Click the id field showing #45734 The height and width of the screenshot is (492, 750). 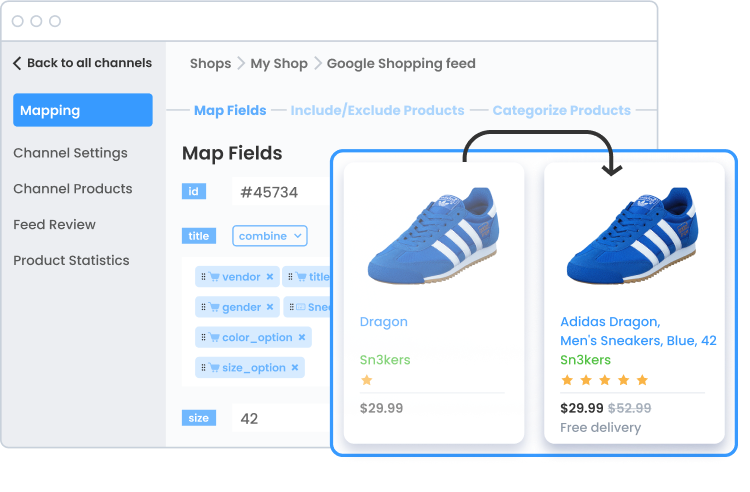[266, 192]
